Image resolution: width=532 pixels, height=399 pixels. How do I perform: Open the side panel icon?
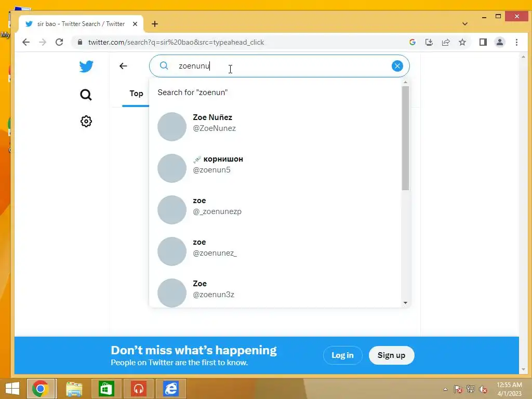(483, 42)
